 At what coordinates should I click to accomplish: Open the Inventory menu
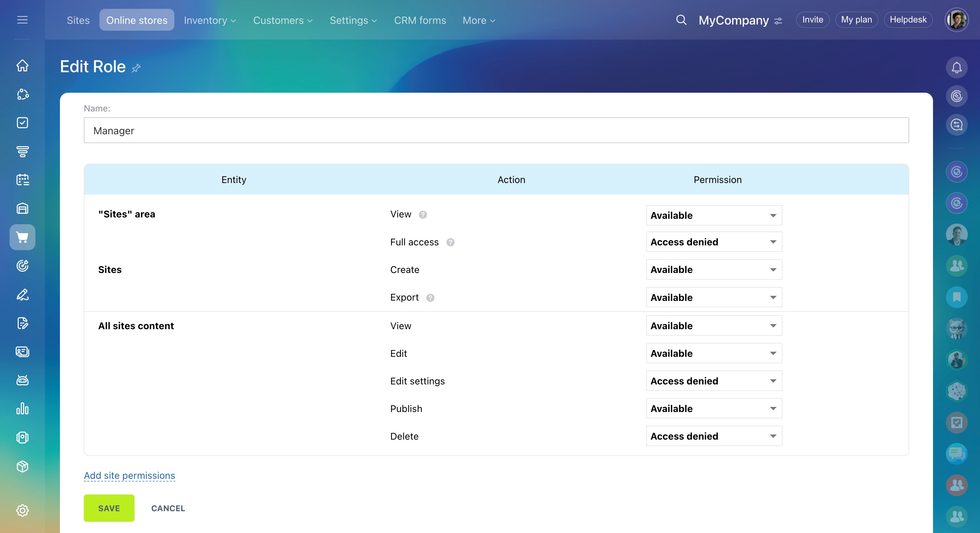[x=210, y=20]
